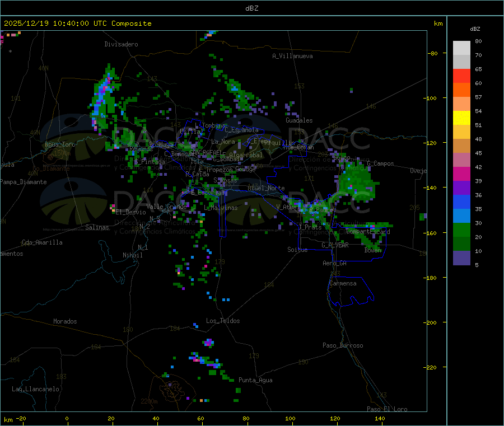Screen dimensions: 504x426
Task: Click the Soitue map label
Action: (x=297, y=250)
